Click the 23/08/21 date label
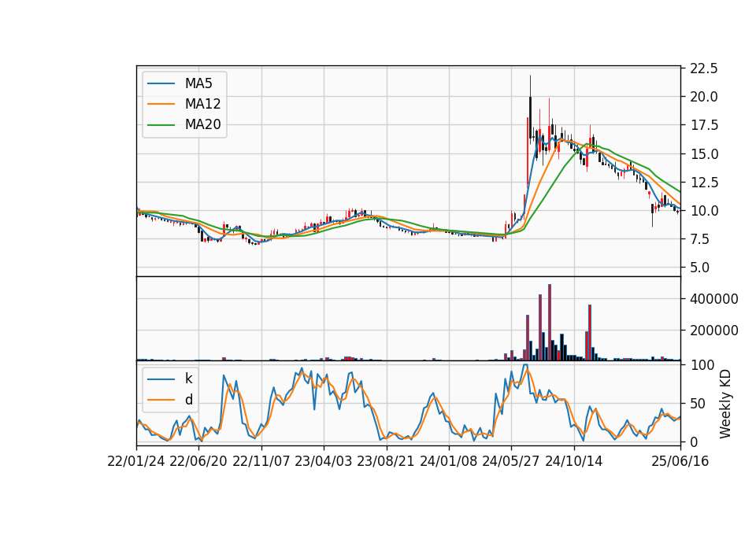The width and height of the screenshot is (756, 543). tap(386, 462)
